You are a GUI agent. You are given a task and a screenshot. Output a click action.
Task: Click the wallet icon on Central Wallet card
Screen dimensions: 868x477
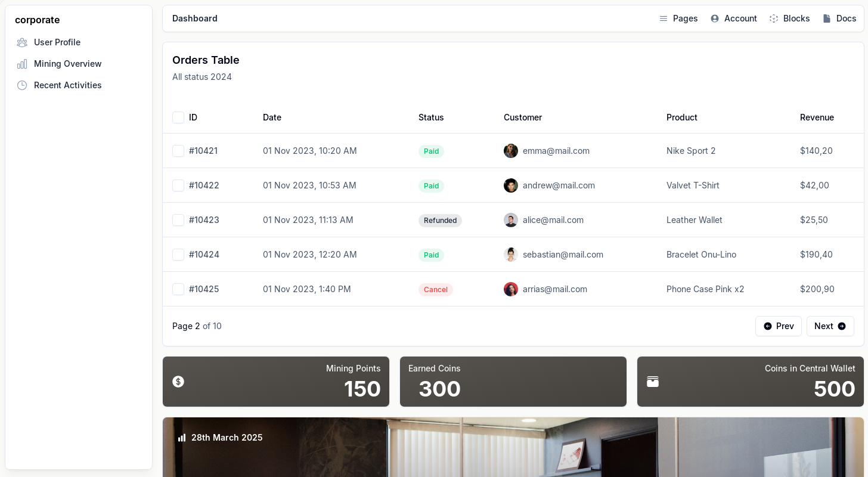coord(653,382)
